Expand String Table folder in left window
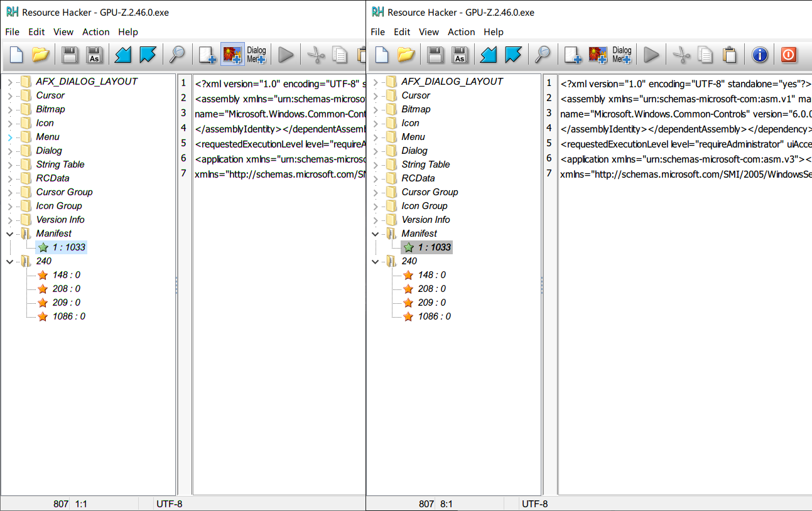The image size is (812, 511). point(10,164)
